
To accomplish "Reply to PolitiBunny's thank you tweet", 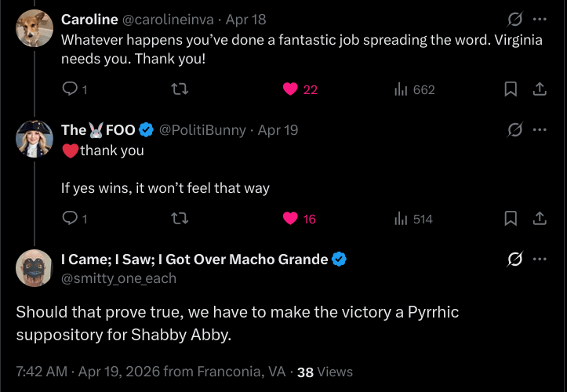I will (69, 219).
